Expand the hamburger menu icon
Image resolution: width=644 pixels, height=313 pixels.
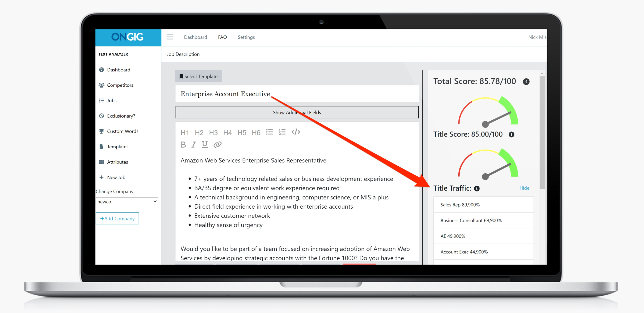[x=170, y=37]
